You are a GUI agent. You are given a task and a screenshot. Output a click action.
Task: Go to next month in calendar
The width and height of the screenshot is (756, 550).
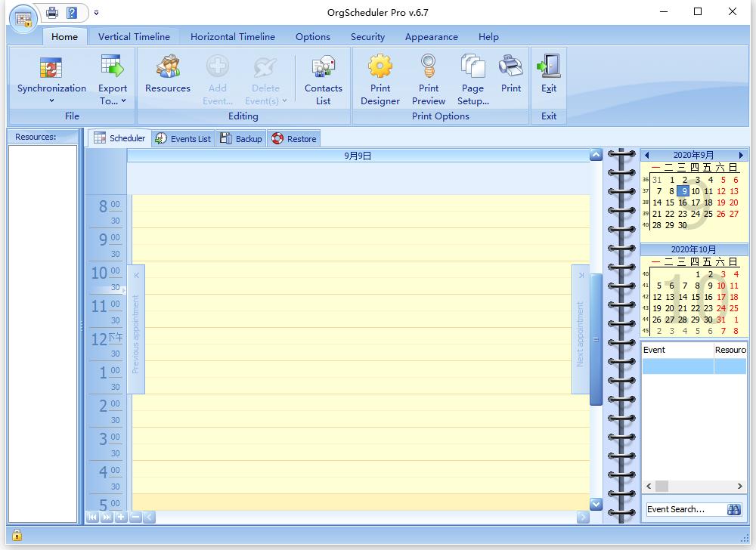tap(741, 155)
